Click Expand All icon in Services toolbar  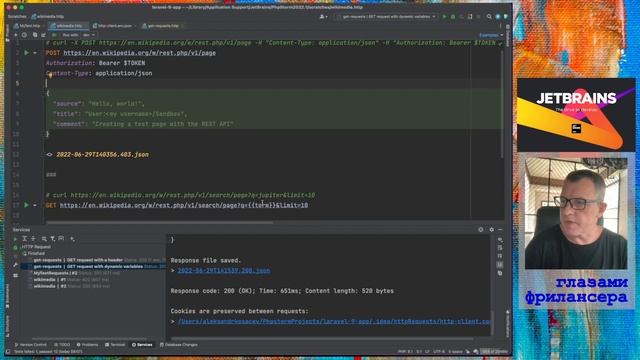coord(24,239)
